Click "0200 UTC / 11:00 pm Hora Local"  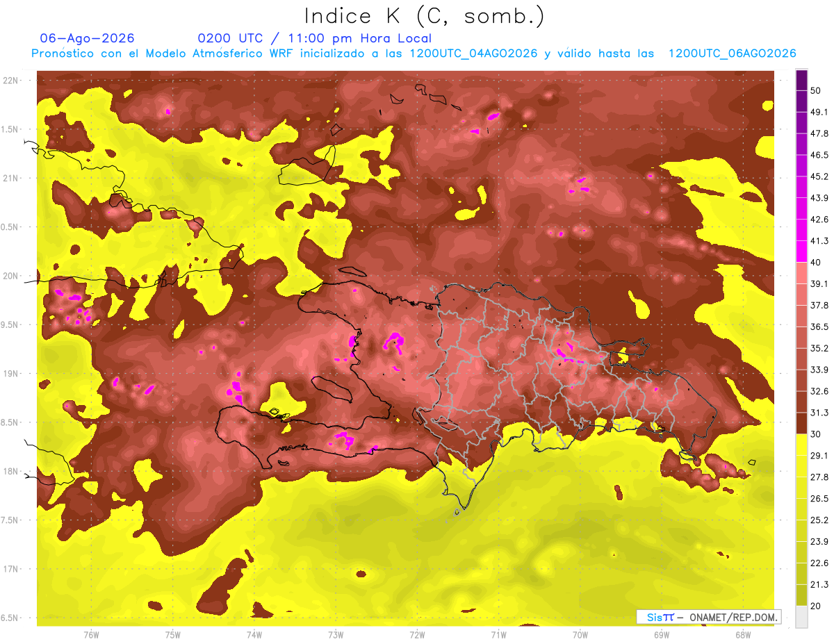[315, 38]
